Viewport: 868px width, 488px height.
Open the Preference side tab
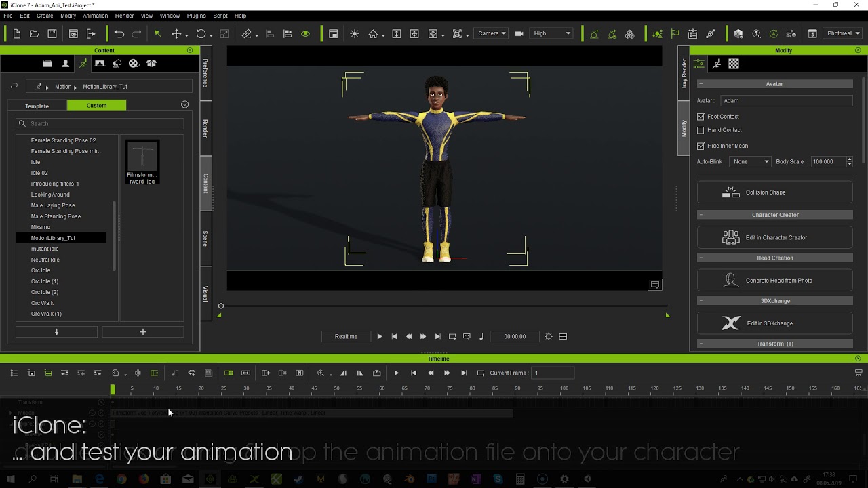205,73
